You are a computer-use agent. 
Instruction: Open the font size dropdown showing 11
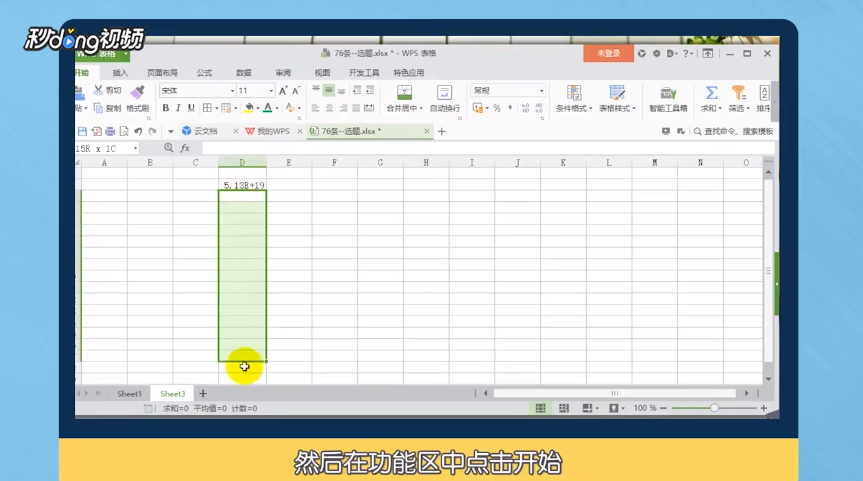pos(271,91)
